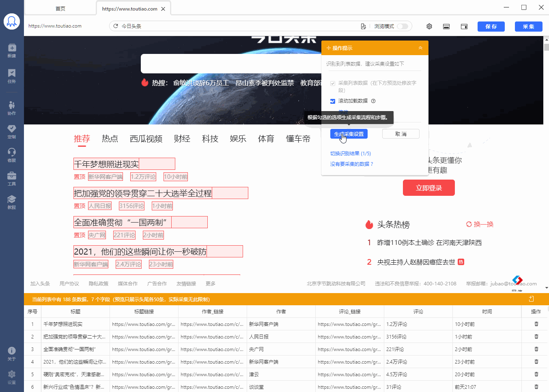The width and height of the screenshot is (549, 392).
Task: Open the headline 千年梦想照进现实
Action: (106, 164)
